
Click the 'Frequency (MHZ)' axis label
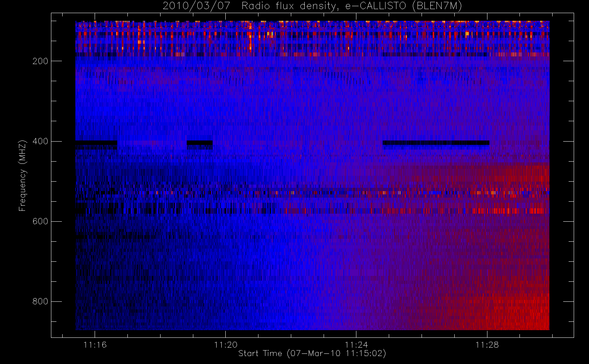click(x=23, y=175)
